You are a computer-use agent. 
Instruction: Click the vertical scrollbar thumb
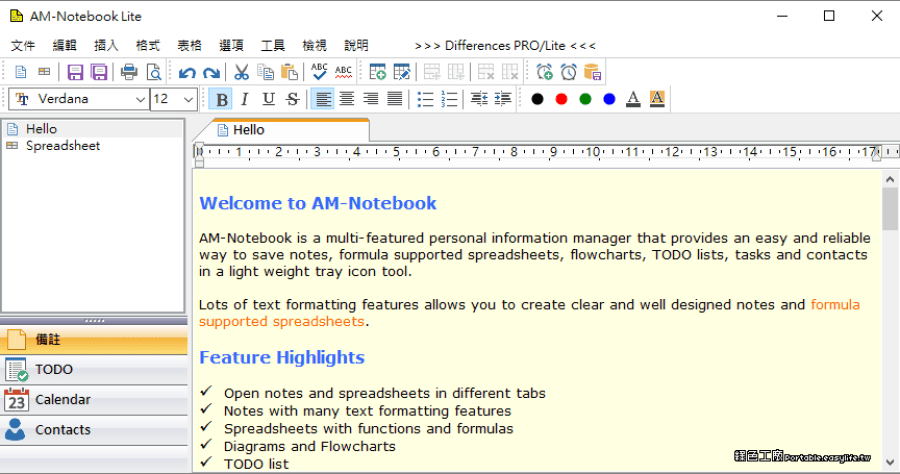[890, 209]
